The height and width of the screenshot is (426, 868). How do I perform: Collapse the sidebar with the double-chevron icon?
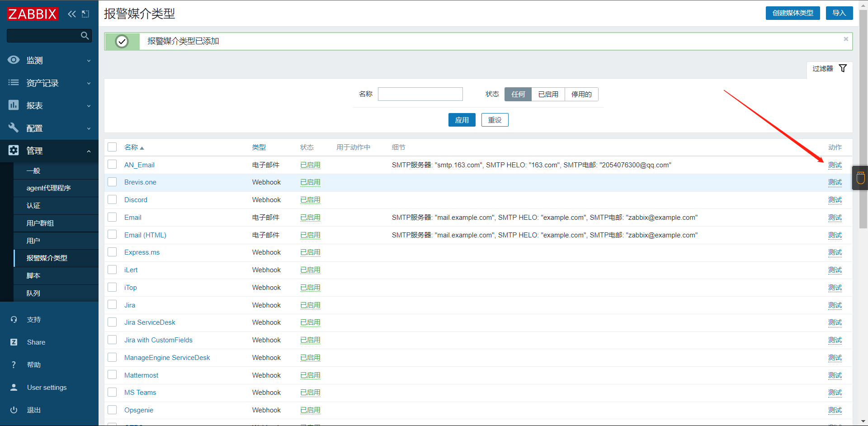72,14
